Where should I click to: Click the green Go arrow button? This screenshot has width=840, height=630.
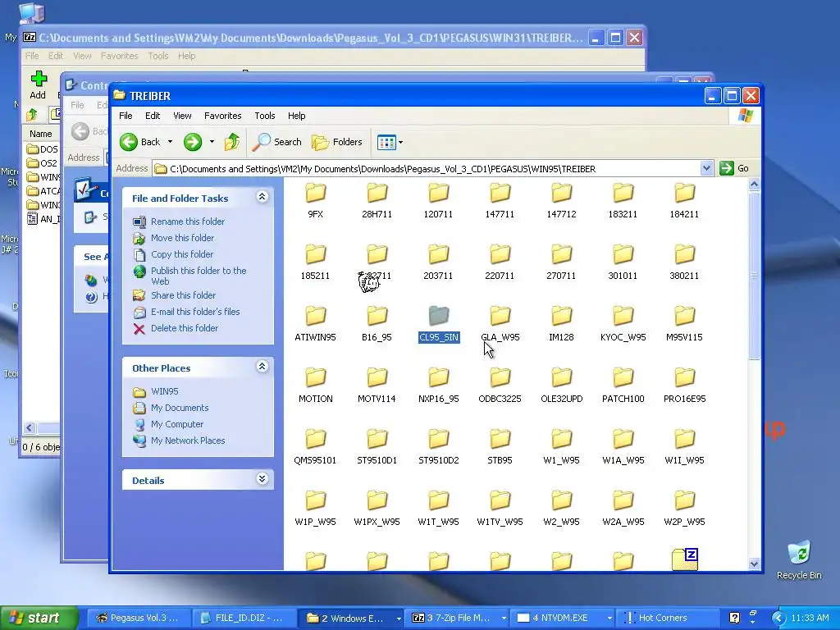[x=727, y=168]
